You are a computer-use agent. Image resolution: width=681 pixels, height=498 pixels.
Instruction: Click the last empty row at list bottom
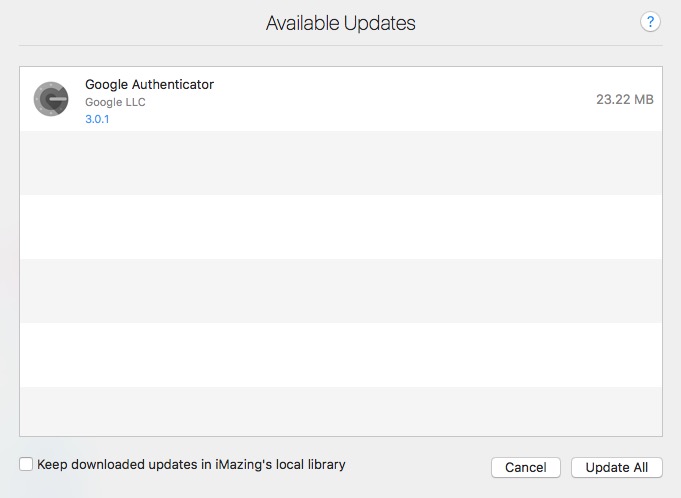(x=340, y=411)
